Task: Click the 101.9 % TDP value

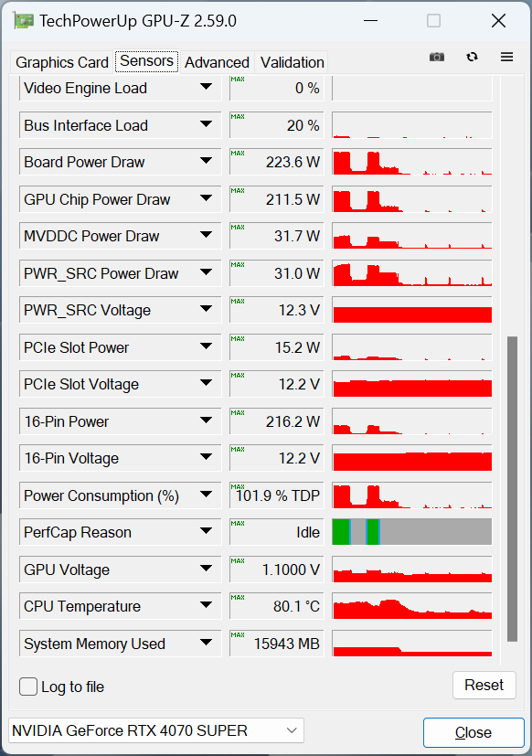Action: point(276,495)
